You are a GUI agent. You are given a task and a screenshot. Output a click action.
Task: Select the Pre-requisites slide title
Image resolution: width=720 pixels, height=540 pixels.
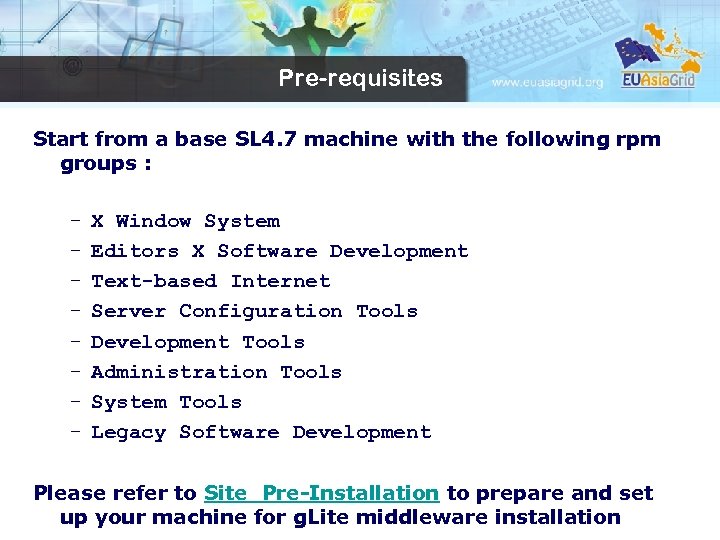tap(360, 78)
